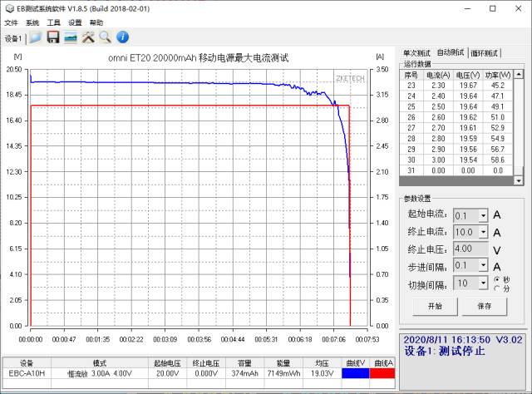
Task: Select row 29 with current 2.90
Action: point(456,149)
